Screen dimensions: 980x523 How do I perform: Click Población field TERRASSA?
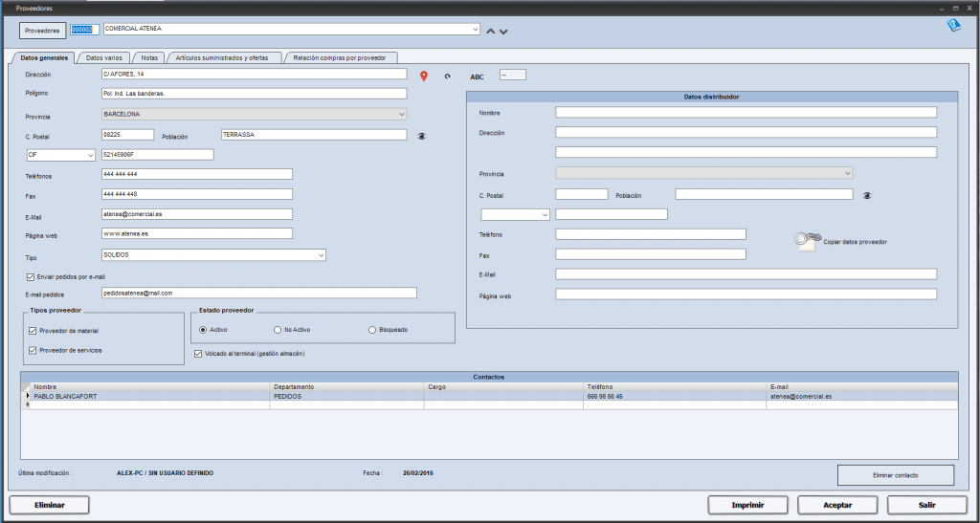point(314,135)
